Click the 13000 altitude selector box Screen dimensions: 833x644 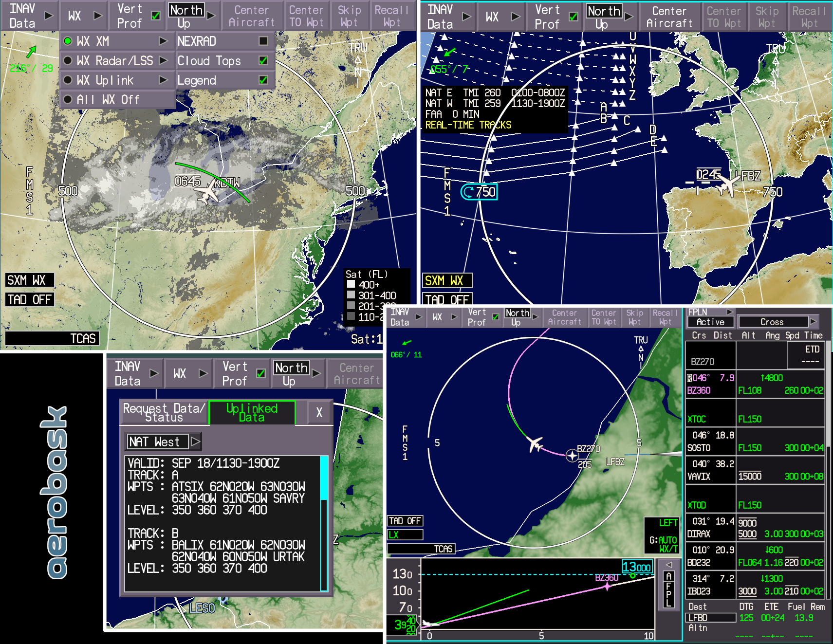coord(637,567)
